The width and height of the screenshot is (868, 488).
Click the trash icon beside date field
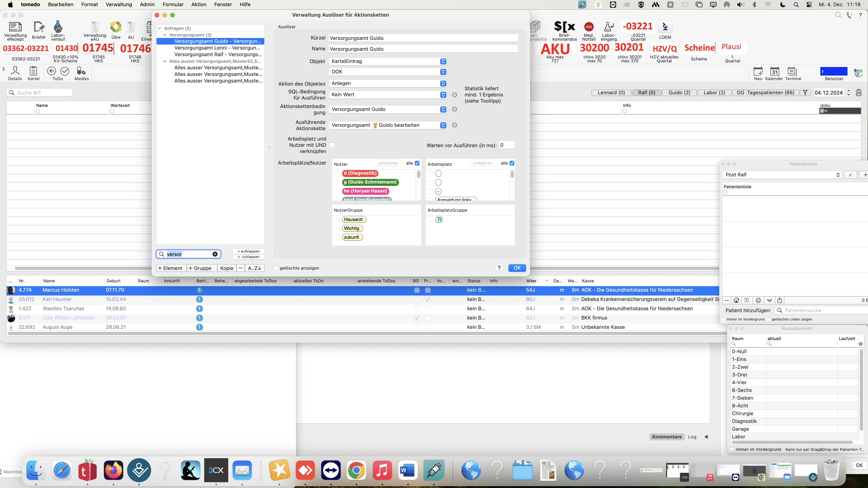[859, 93]
